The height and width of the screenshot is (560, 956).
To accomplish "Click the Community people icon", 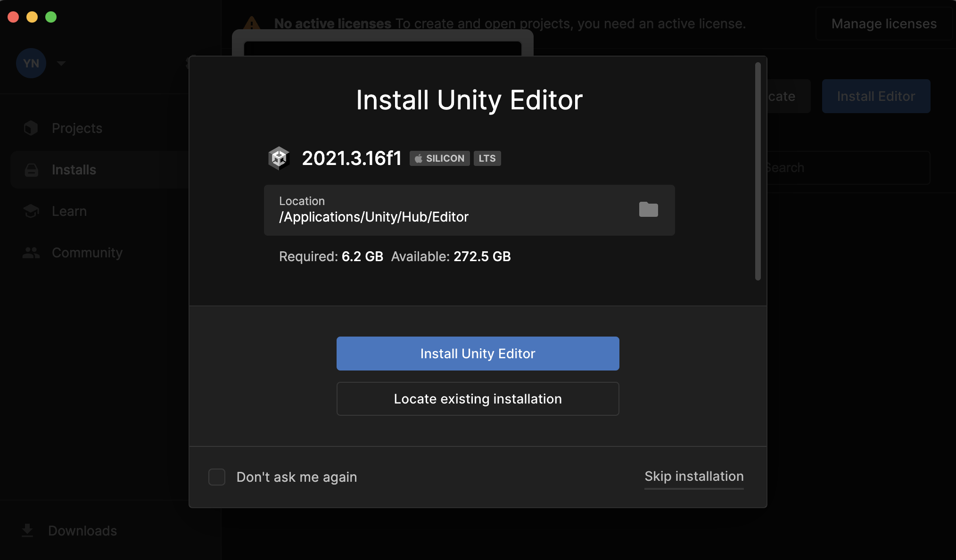I will coord(31,253).
